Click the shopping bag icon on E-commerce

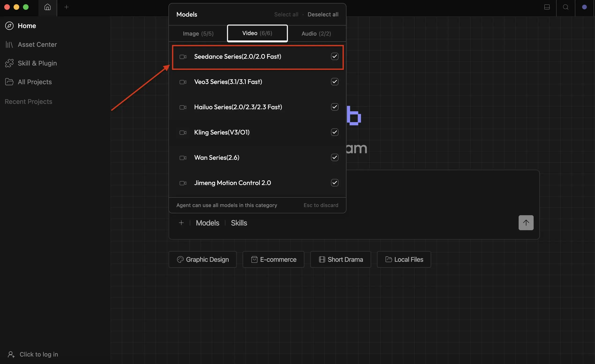tap(254, 259)
